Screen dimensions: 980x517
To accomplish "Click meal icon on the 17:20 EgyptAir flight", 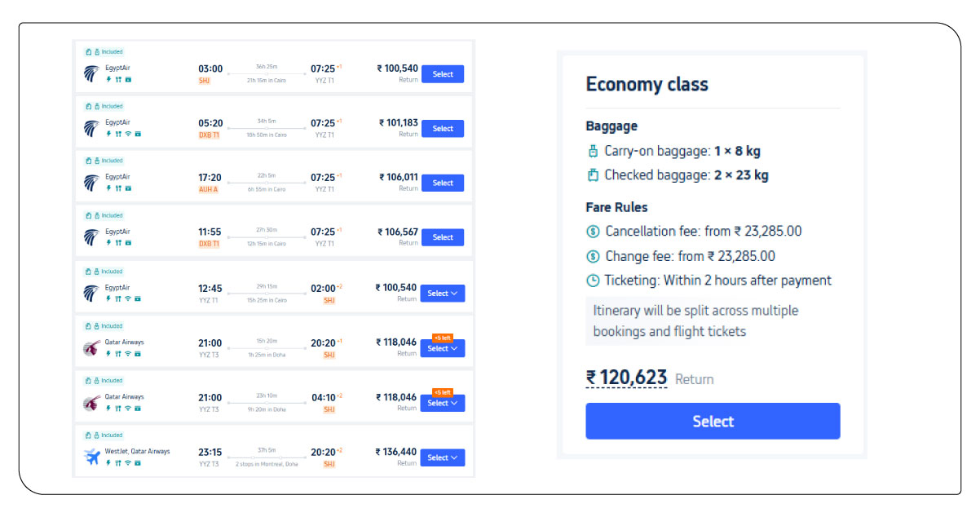I will [x=118, y=188].
